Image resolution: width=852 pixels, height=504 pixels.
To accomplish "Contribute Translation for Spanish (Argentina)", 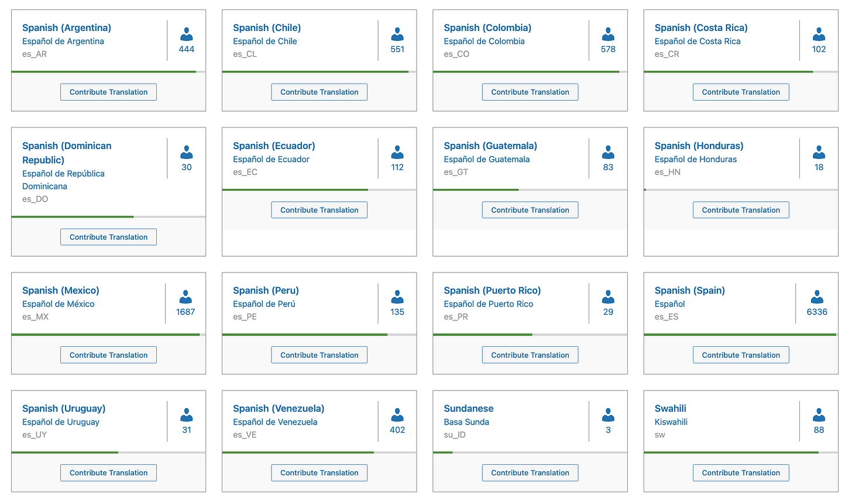I will pos(108,92).
